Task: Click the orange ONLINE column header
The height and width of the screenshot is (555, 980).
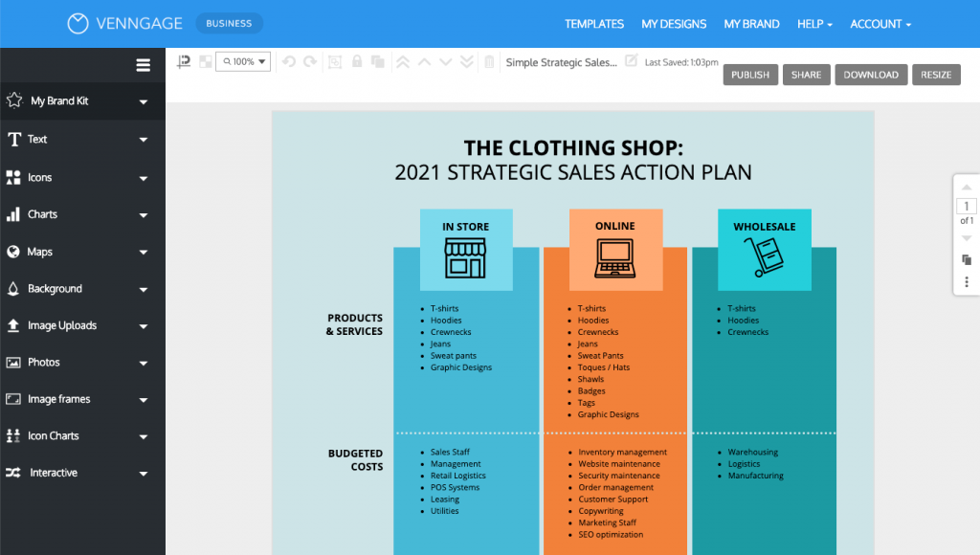Action: click(615, 226)
